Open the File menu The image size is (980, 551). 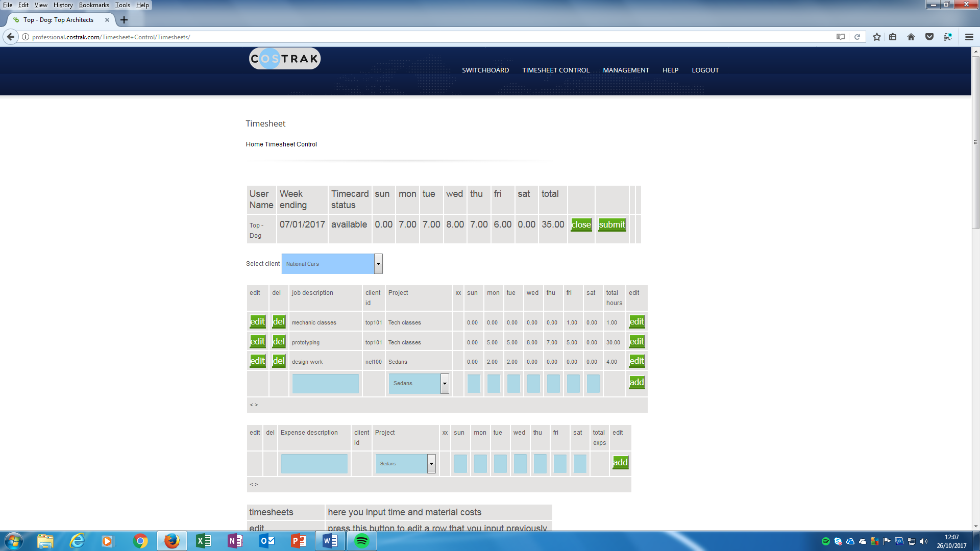(x=8, y=5)
